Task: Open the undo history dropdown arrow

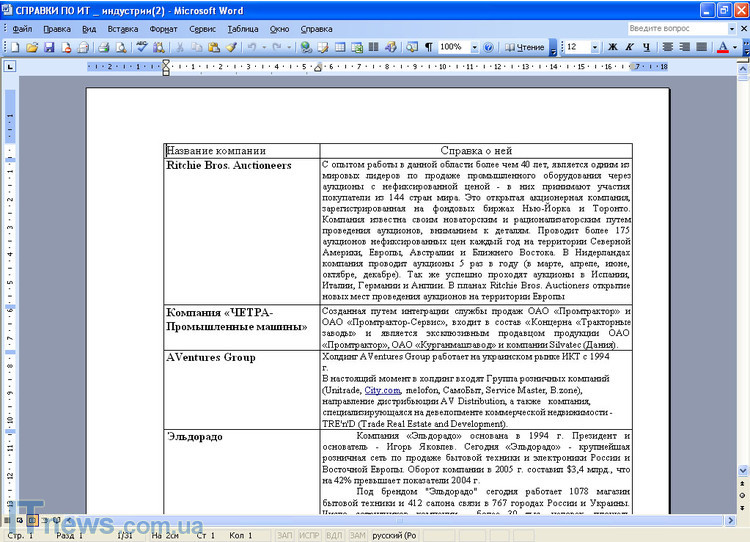Action: pos(264,47)
